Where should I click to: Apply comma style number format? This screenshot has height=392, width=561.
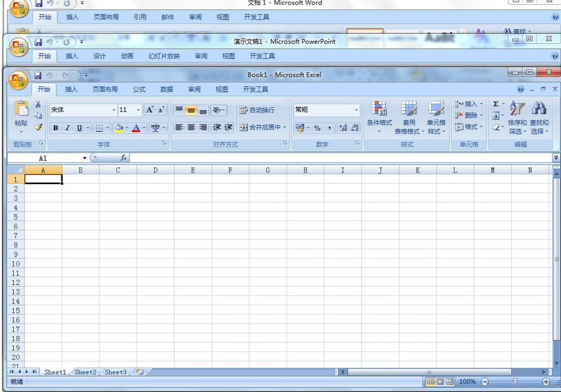(329, 127)
